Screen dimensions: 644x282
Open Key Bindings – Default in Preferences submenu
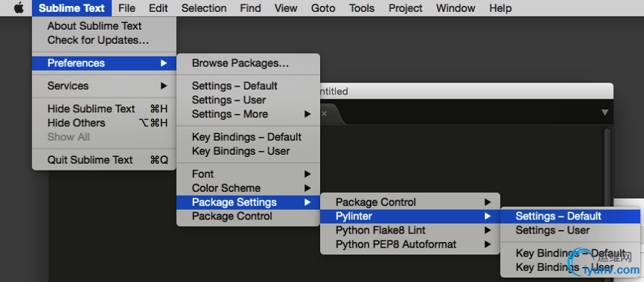point(248,137)
